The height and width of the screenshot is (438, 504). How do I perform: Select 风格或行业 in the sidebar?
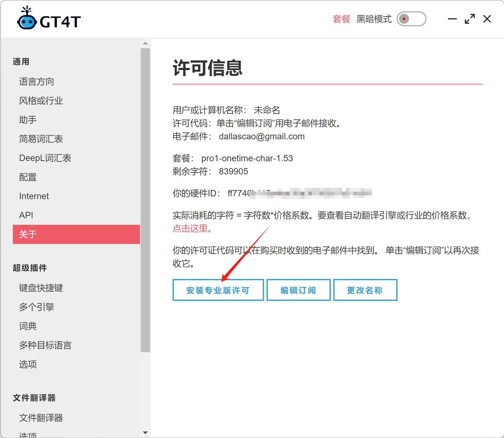tap(40, 101)
